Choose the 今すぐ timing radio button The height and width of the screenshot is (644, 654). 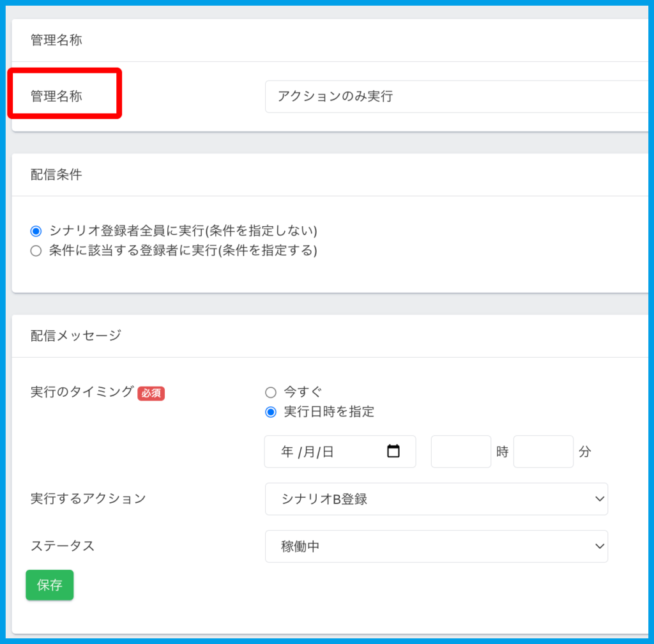pos(271,392)
